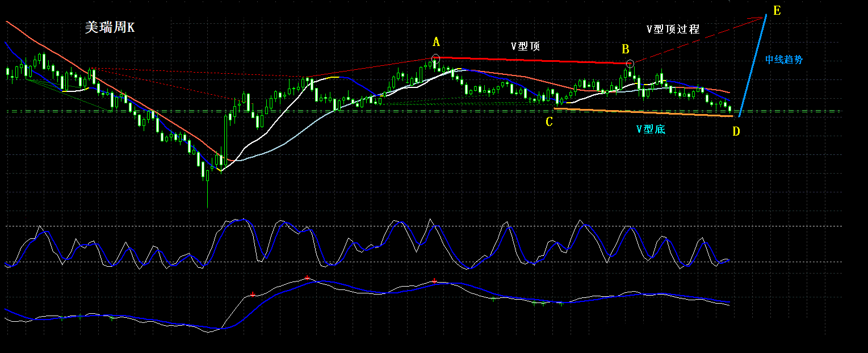868x353 pixels.
Task: Click the V型顶 annotation text
Action: [x=525, y=47]
